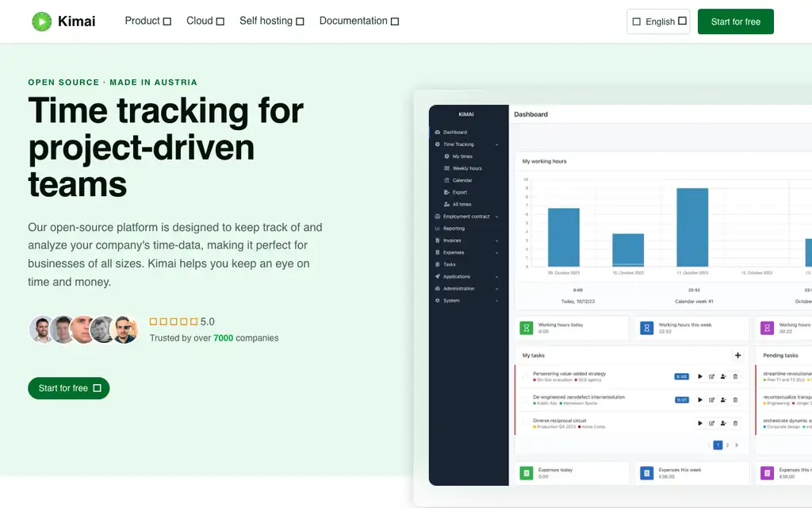Go to next page of My tasks

[x=737, y=444]
